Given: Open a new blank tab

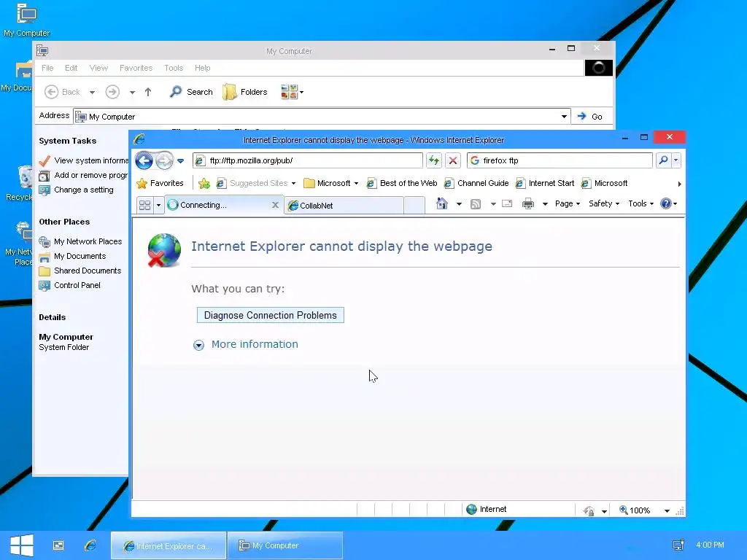Looking at the screenshot, I should tap(414, 206).
